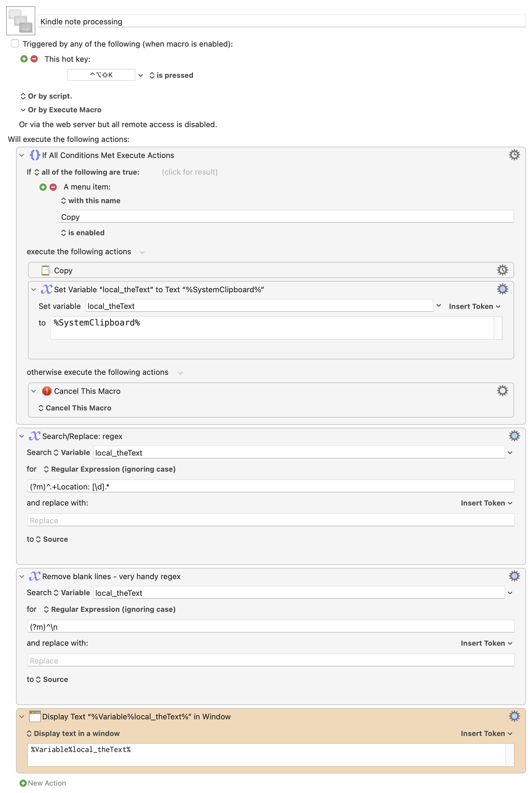The width and height of the screenshot is (532, 793).
Task: Open Insert Token menu in Display Text action
Action: coord(486,733)
